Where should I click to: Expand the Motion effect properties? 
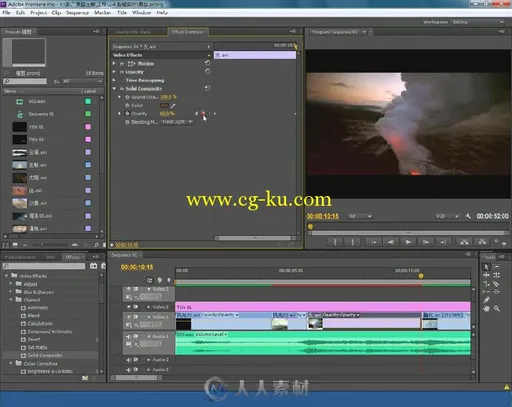pyautogui.click(x=114, y=63)
